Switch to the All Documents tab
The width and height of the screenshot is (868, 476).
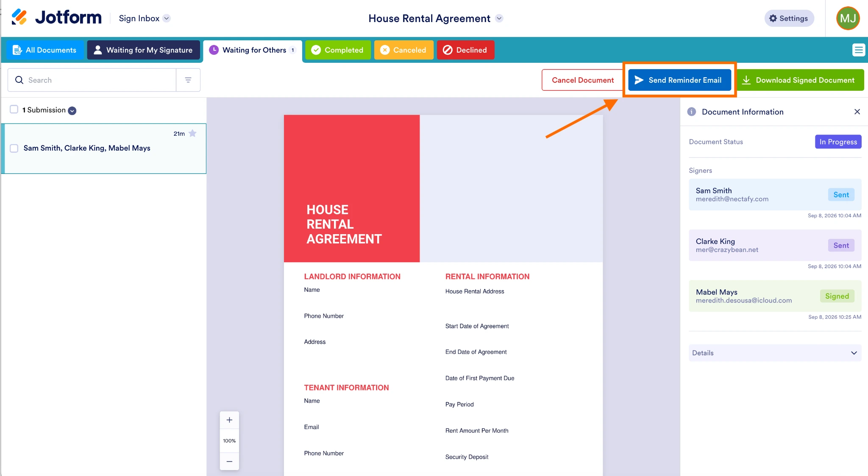45,50
